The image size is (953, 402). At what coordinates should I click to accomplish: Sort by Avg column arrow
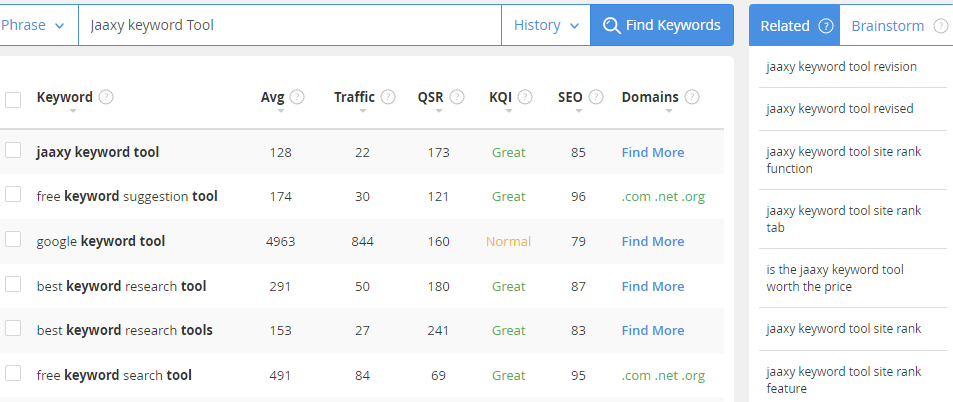click(281, 111)
